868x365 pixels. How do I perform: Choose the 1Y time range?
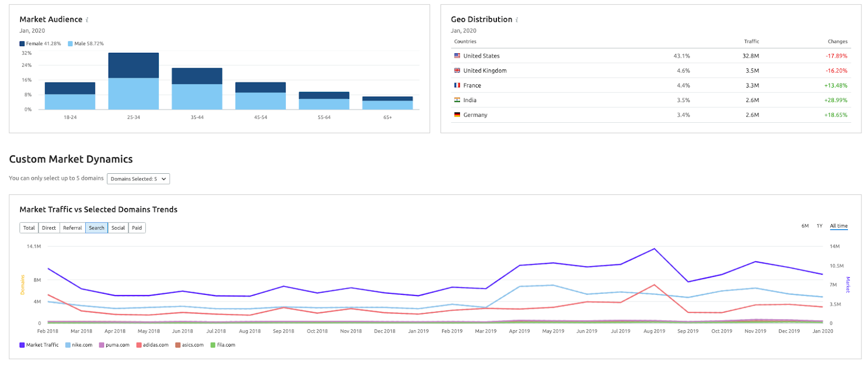tap(819, 226)
